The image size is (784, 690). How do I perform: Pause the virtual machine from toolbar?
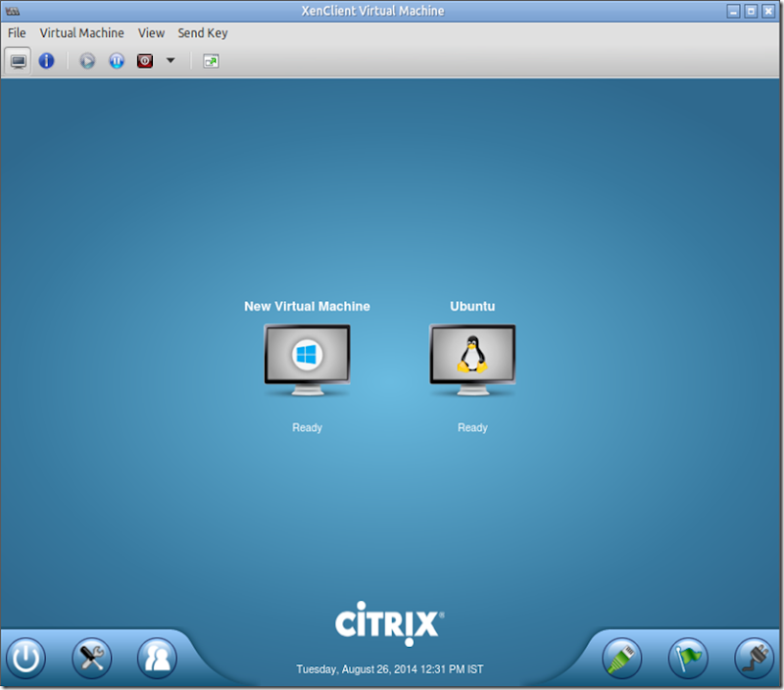click(x=117, y=61)
